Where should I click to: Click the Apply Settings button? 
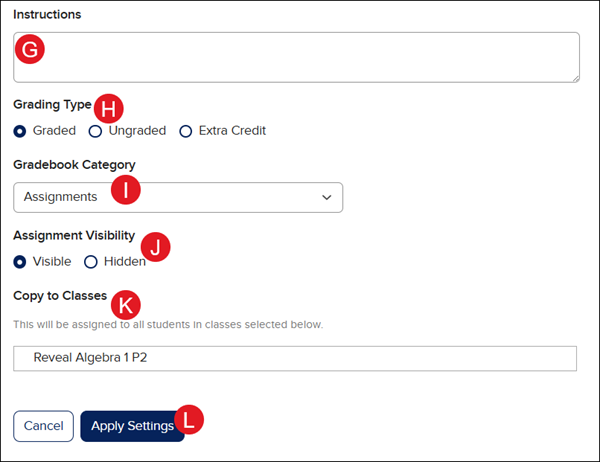pyautogui.click(x=131, y=426)
